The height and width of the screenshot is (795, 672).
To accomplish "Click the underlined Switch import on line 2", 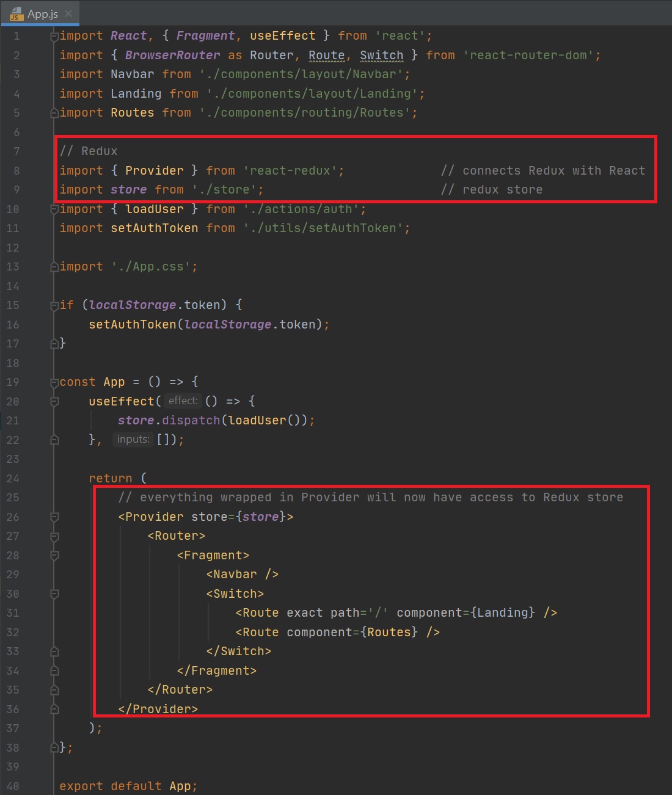I will click(381, 56).
